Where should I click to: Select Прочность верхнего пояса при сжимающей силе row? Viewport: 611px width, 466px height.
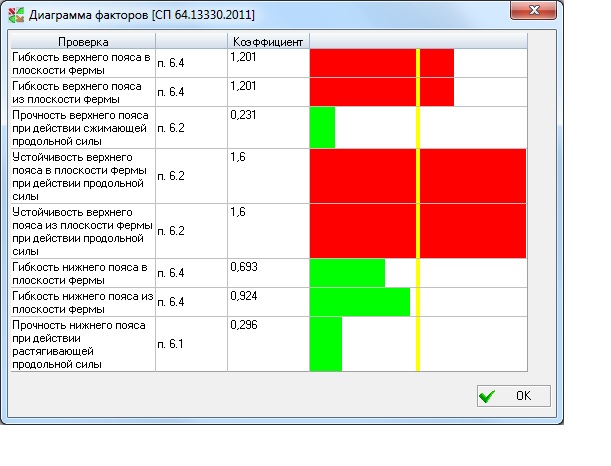pos(82,128)
